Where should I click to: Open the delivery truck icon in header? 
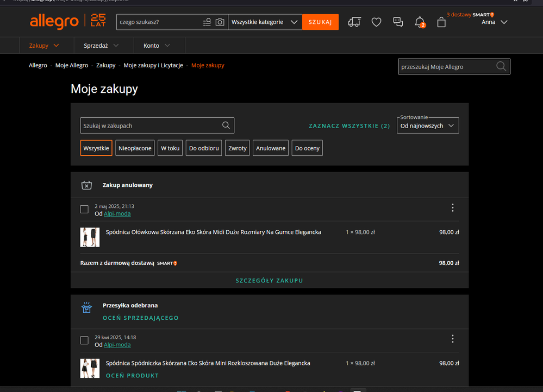tap(354, 22)
